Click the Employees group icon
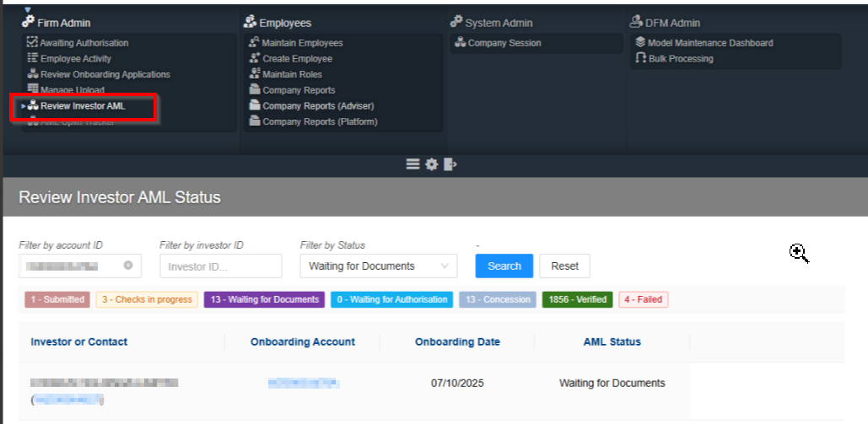The image size is (868, 424). [x=251, y=22]
